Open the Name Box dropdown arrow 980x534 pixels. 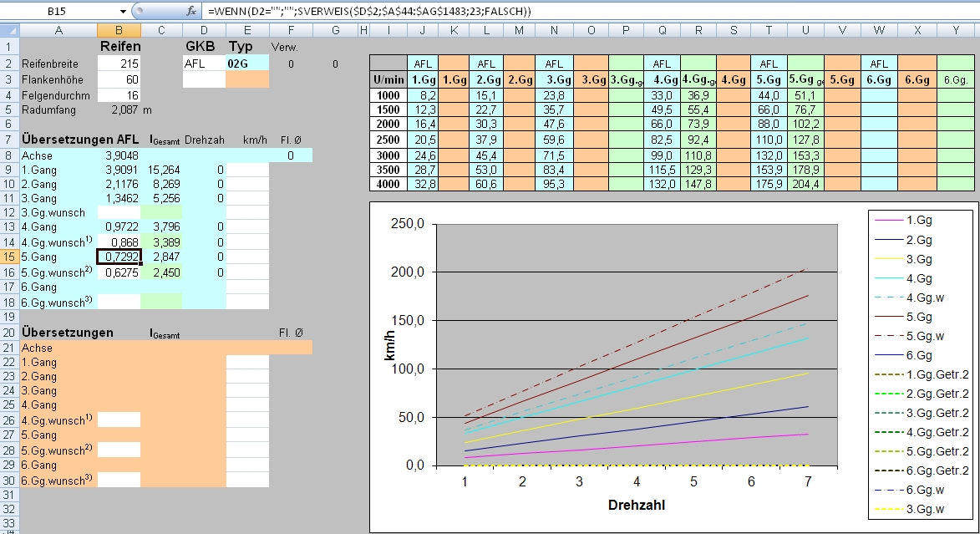[123, 11]
